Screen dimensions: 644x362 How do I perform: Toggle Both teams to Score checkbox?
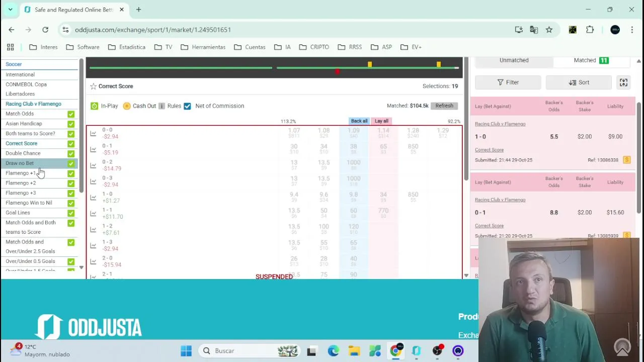(71, 134)
